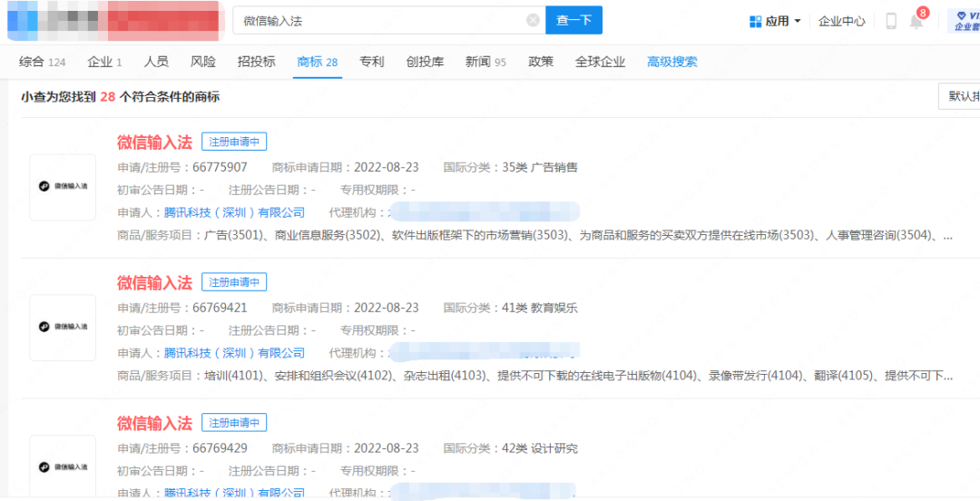Click the result count 28 text

point(107,97)
